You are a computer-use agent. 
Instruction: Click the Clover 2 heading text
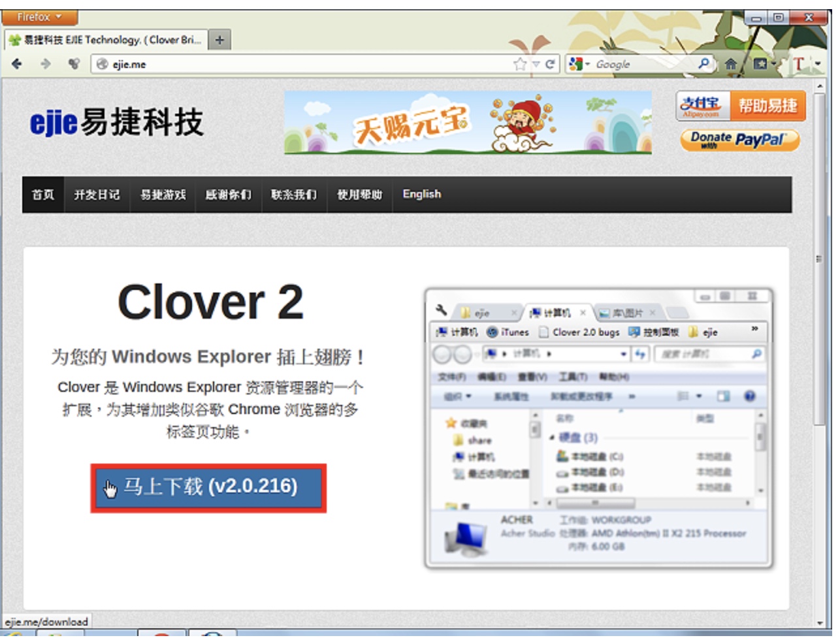210,302
